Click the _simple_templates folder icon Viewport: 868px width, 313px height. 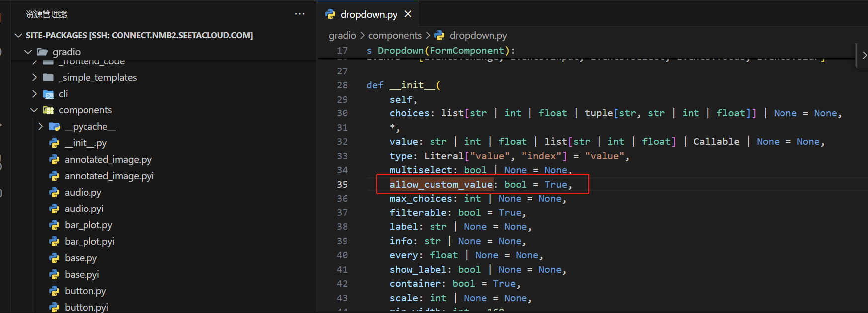48,77
